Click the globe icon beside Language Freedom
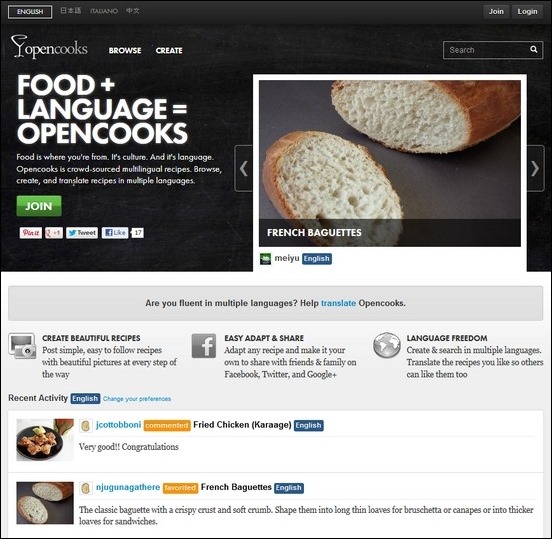This screenshot has width=552, height=539. pyautogui.click(x=387, y=345)
